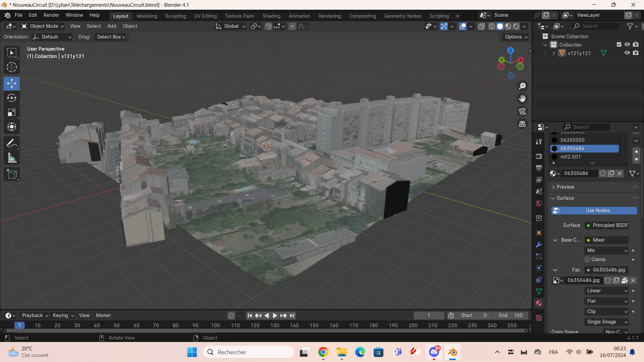Open the Tool properties tab
The height and width of the screenshot is (362, 644).
click(x=539, y=141)
